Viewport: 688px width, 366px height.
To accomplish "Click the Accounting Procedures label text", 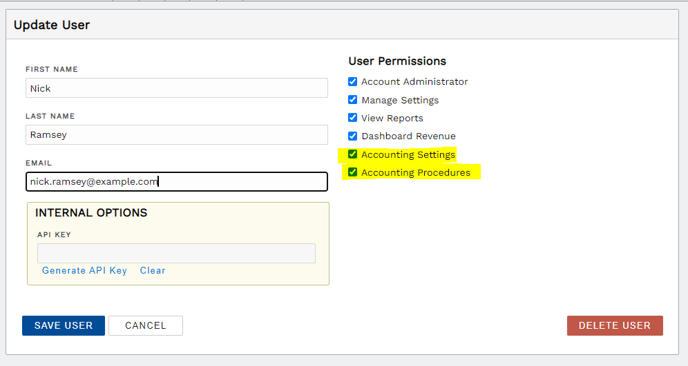I will [x=416, y=172].
